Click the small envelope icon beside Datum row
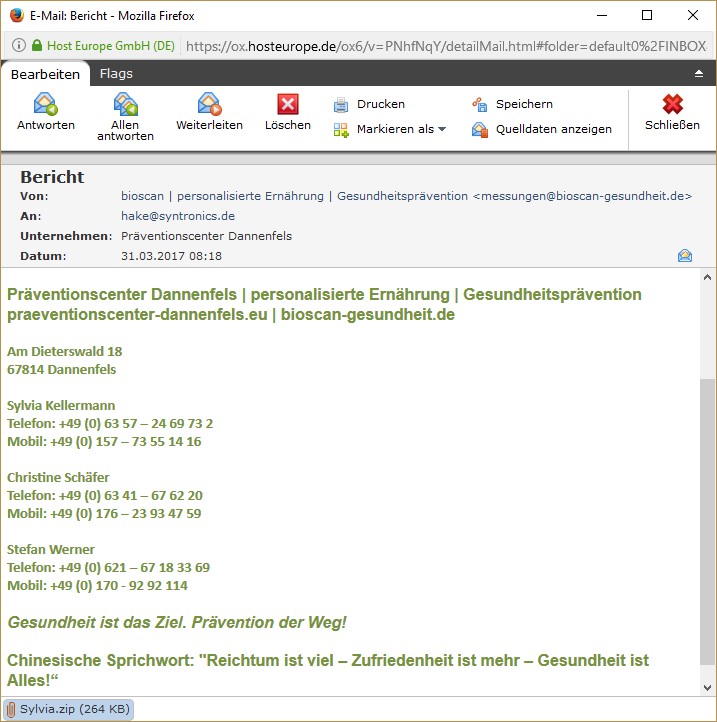Screen dimensions: 717x722 point(685,256)
